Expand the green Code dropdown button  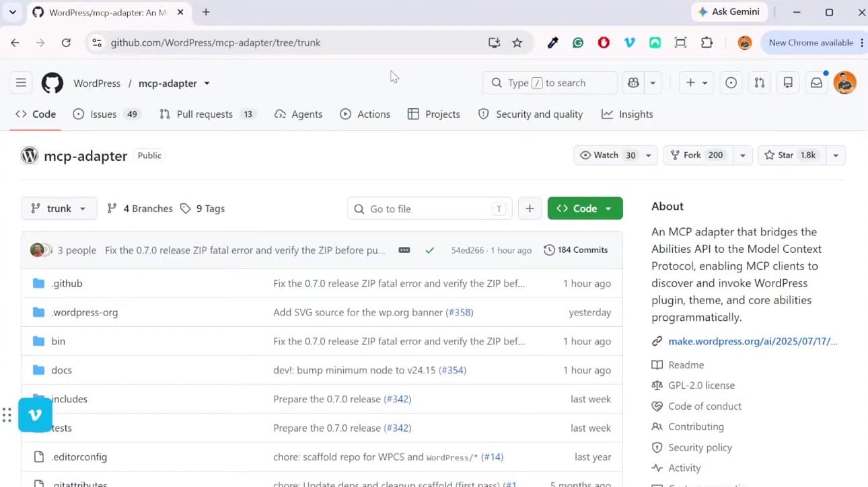[x=585, y=209]
